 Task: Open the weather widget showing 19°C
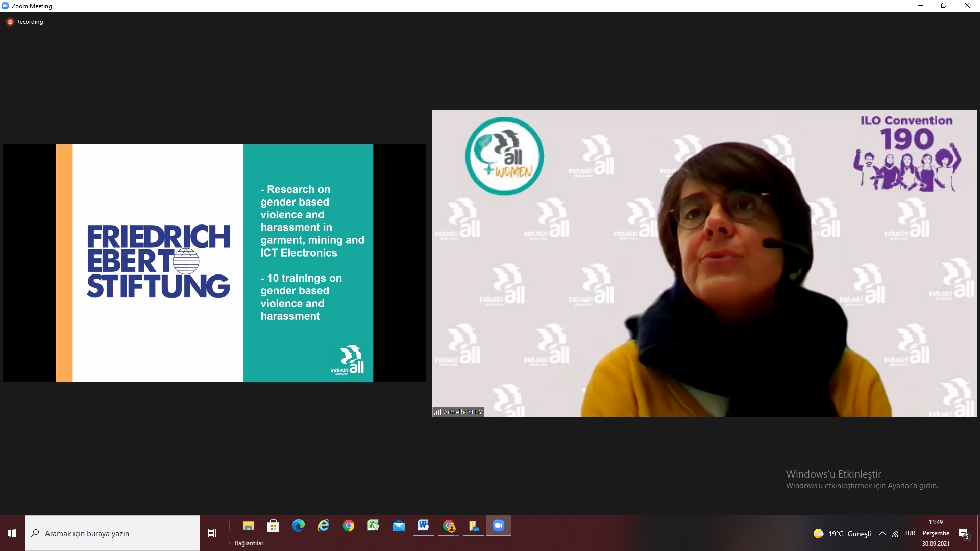[842, 534]
